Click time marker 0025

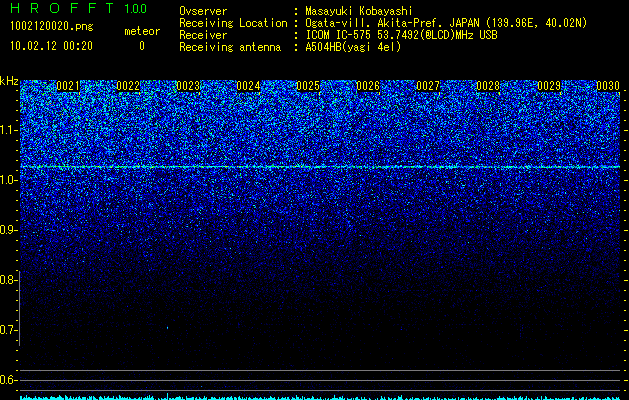[x=308, y=86]
